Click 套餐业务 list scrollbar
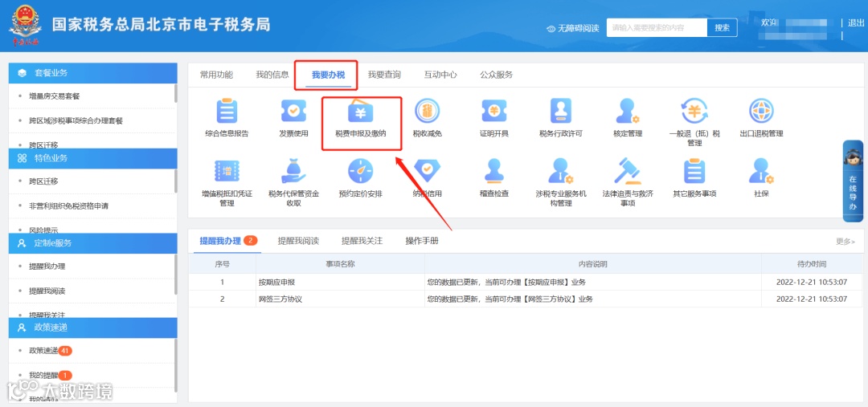 [176, 93]
